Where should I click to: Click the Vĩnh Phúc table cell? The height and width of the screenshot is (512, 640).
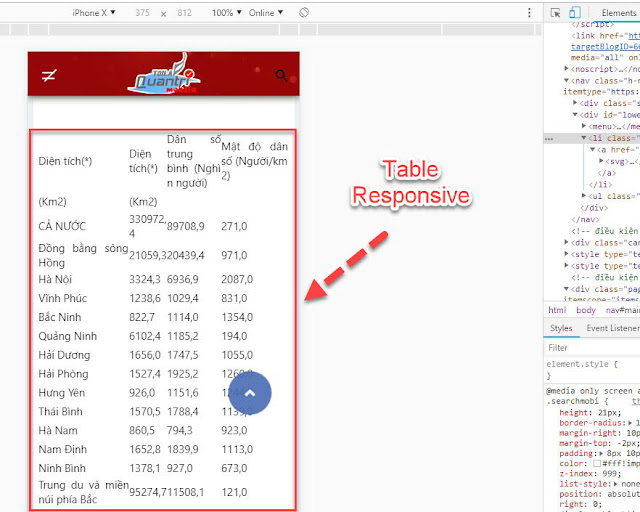(x=62, y=298)
